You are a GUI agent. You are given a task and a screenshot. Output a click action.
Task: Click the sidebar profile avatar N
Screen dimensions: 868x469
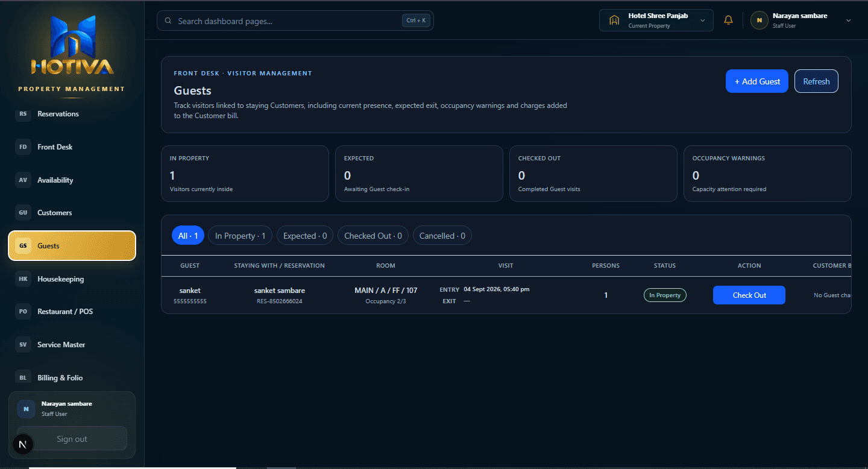pos(26,409)
